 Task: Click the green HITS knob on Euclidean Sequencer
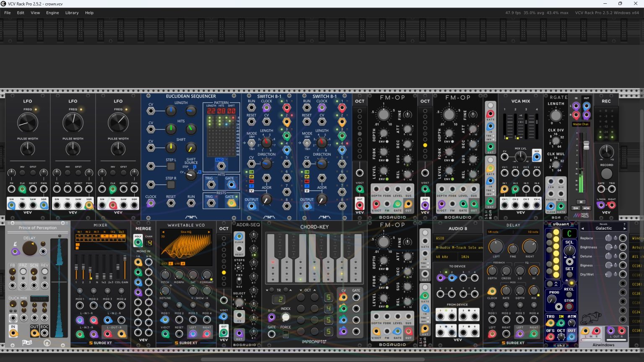(171, 129)
